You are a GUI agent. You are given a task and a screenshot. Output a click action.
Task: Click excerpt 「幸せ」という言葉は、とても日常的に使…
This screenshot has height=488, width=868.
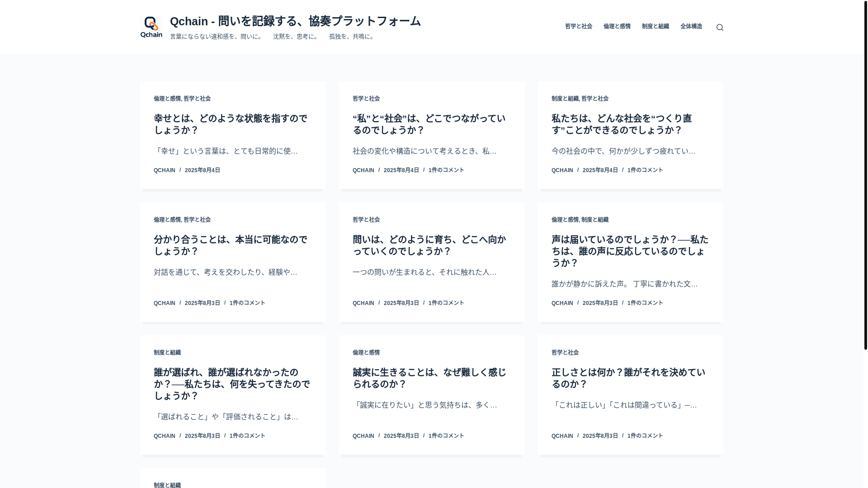coord(226,151)
